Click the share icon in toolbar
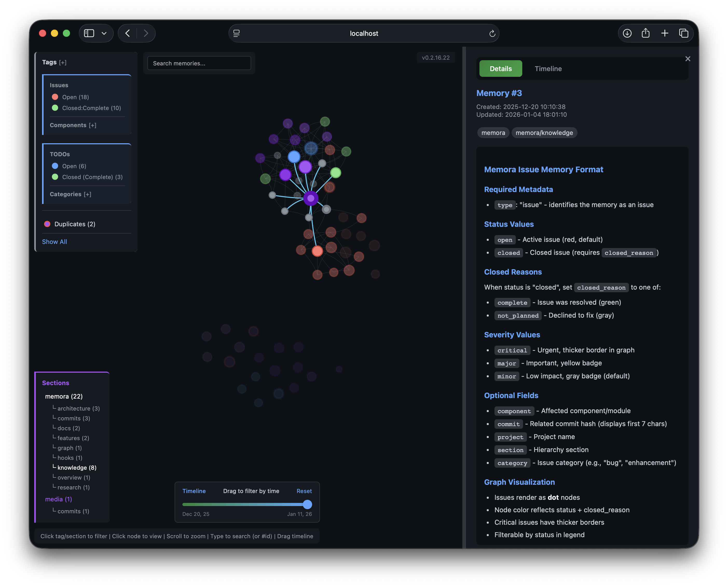Viewport: 728px width, 587px height. click(645, 33)
